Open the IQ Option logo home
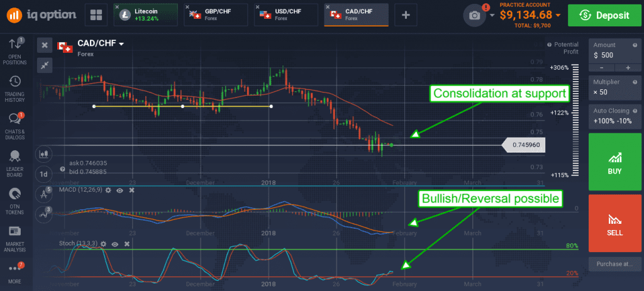 point(42,15)
